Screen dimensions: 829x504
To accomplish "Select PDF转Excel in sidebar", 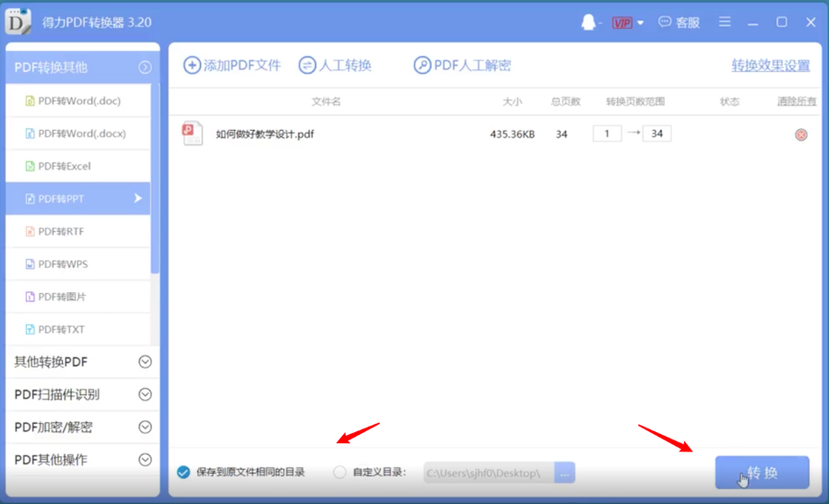I will pos(65,167).
